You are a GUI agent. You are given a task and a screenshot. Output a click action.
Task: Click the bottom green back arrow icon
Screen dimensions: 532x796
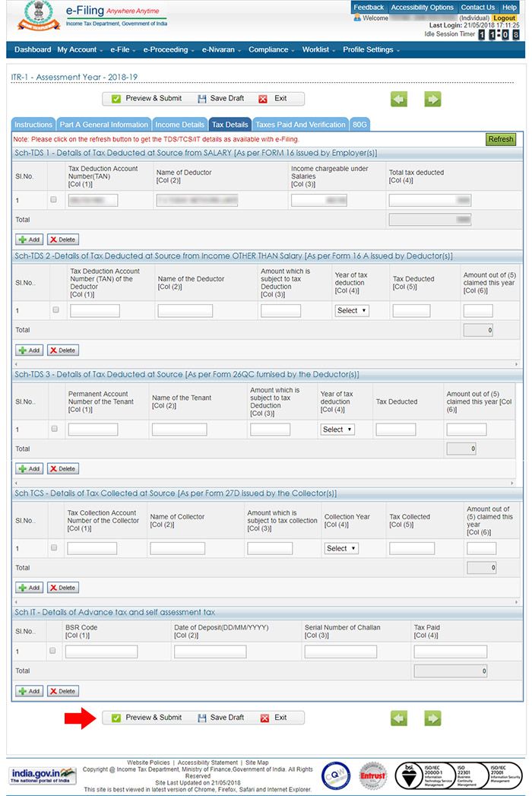point(399,718)
